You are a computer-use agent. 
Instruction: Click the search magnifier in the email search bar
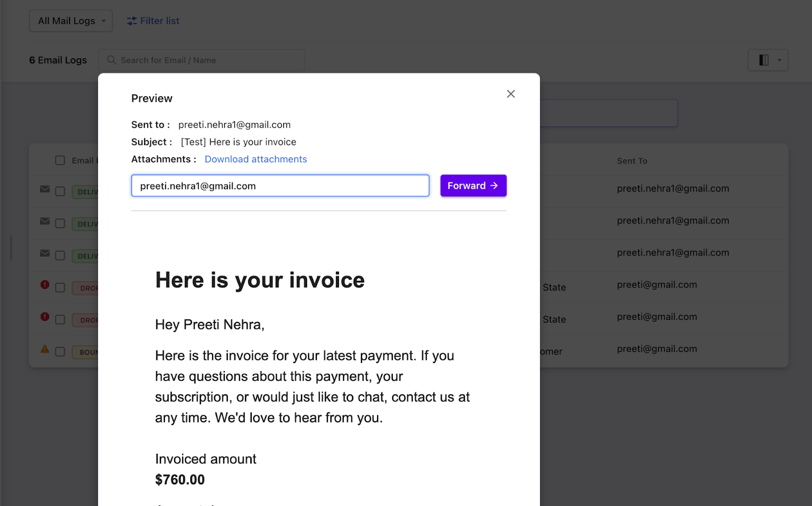pyautogui.click(x=111, y=60)
